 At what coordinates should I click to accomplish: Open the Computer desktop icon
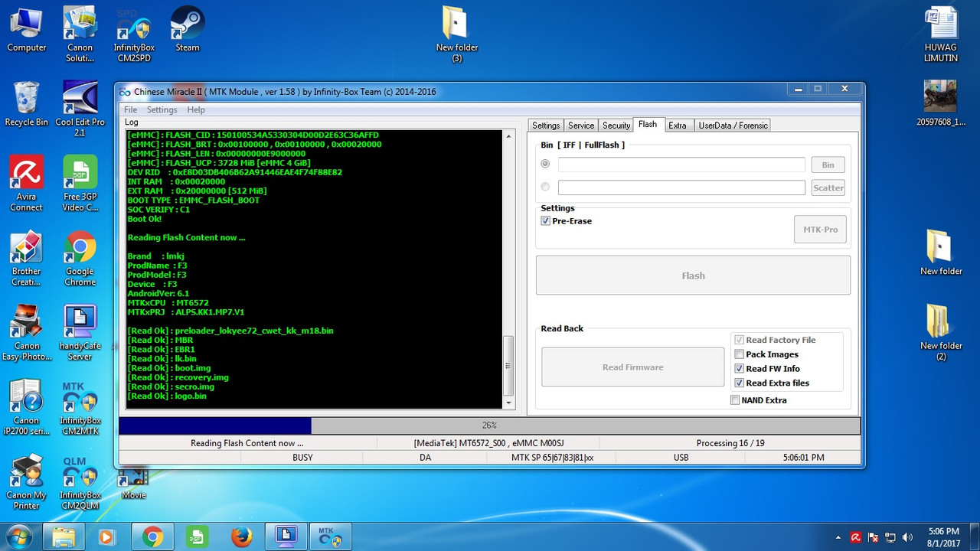[26, 29]
